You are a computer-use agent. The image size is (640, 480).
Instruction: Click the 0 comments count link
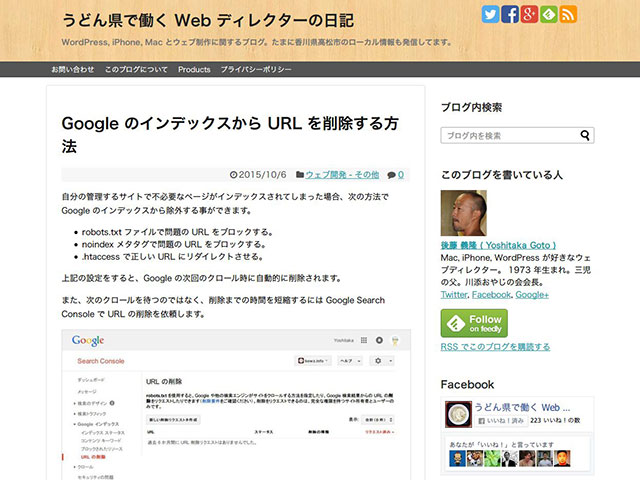(x=401, y=175)
